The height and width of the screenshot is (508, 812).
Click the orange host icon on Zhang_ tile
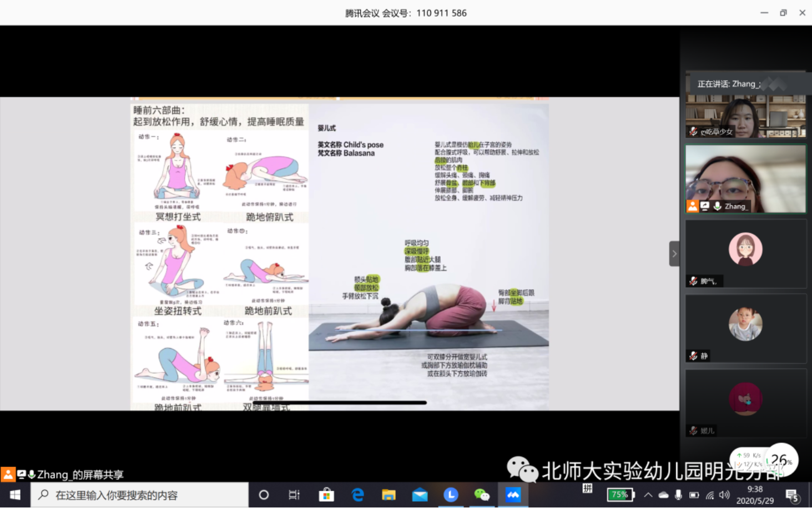692,206
